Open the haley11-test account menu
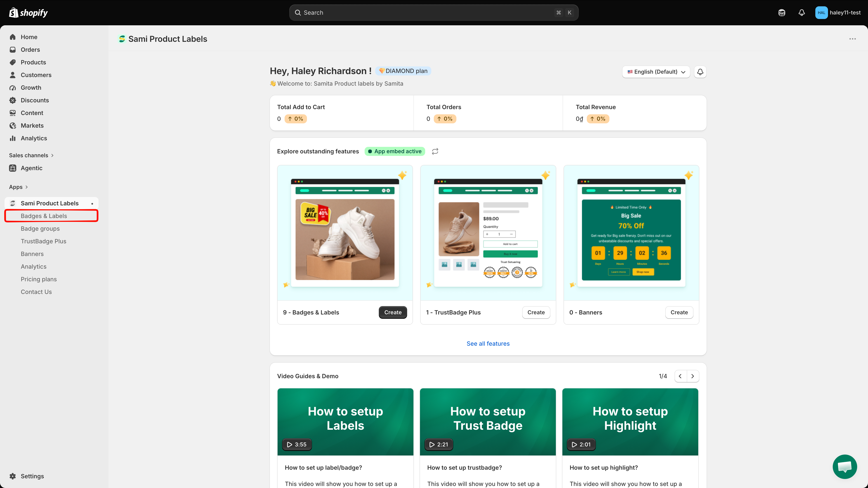The height and width of the screenshot is (488, 868). [x=838, y=12]
